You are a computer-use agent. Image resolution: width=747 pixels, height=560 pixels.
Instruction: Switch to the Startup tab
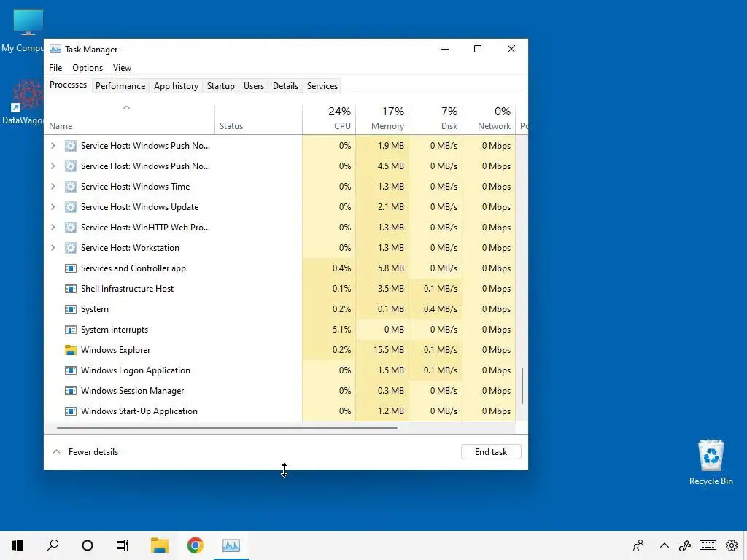[x=220, y=86]
